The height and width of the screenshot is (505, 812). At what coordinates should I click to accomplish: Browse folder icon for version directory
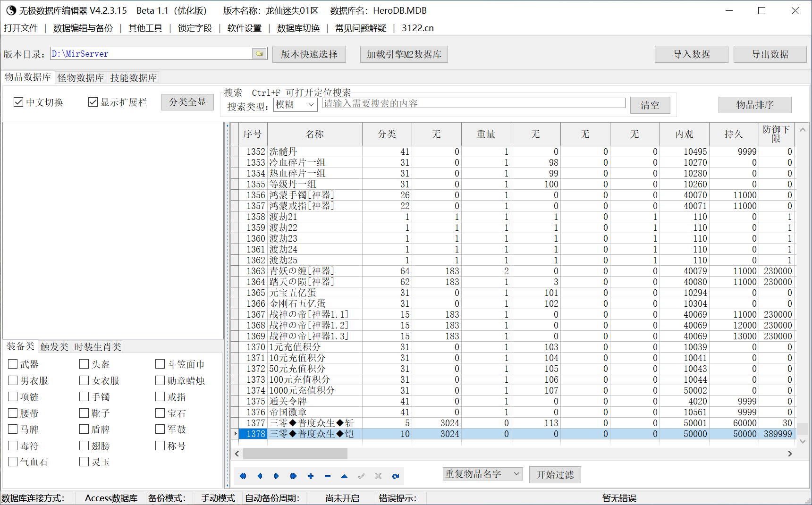point(259,54)
